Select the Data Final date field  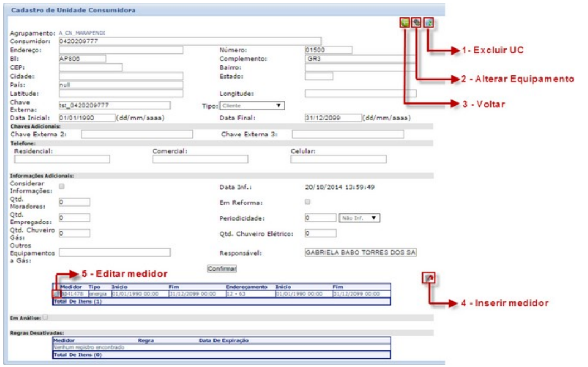(x=333, y=118)
